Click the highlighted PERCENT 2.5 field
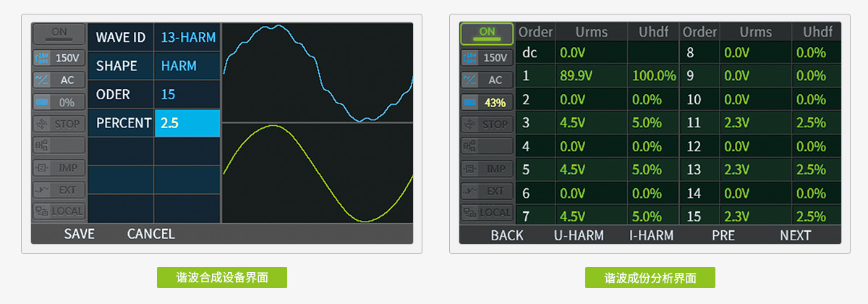This screenshot has height=304, width=868. point(187,123)
